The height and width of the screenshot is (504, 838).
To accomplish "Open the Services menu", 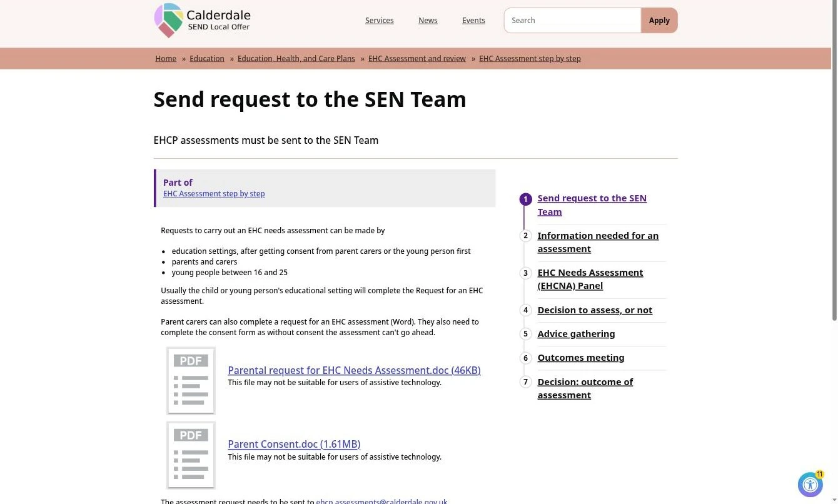I will 380,21.
